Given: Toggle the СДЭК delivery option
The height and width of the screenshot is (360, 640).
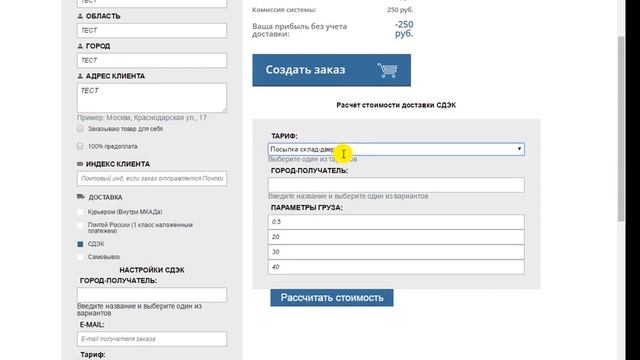Looking at the screenshot, I should pos(80,244).
